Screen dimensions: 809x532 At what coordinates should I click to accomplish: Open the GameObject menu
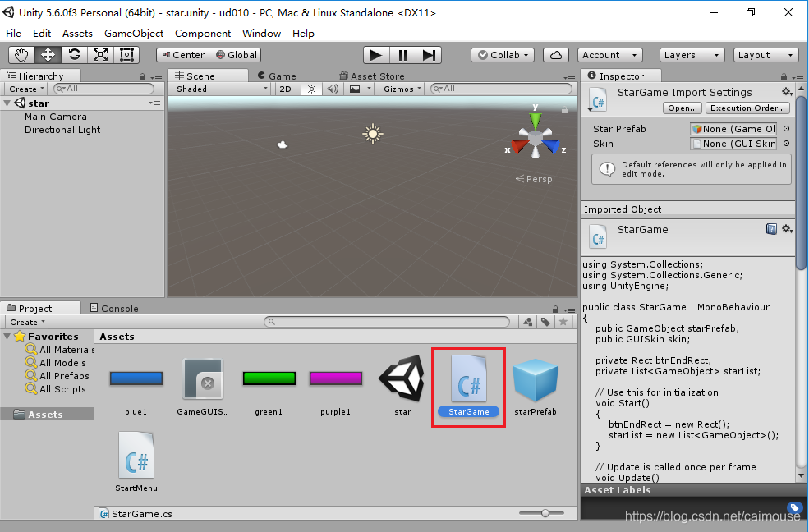click(134, 34)
